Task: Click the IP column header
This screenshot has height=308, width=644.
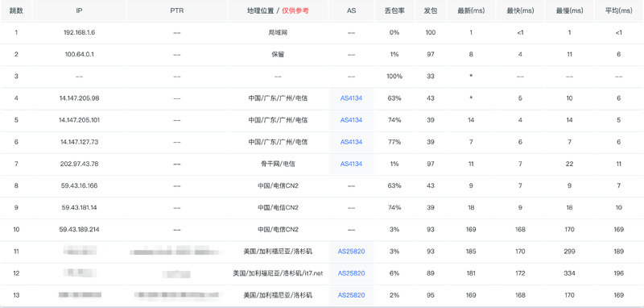Action: [x=79, y=11]
